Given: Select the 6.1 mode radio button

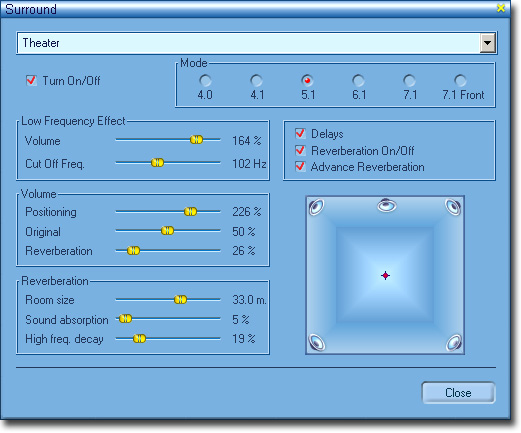Looking at the screenshot, I should (358, 80).
